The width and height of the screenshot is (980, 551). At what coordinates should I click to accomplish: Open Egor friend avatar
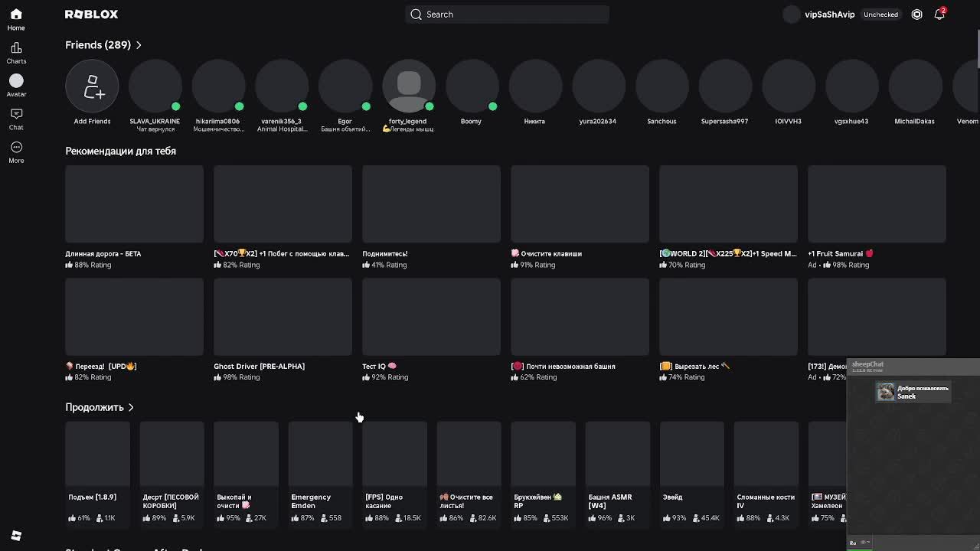(345, 86)
